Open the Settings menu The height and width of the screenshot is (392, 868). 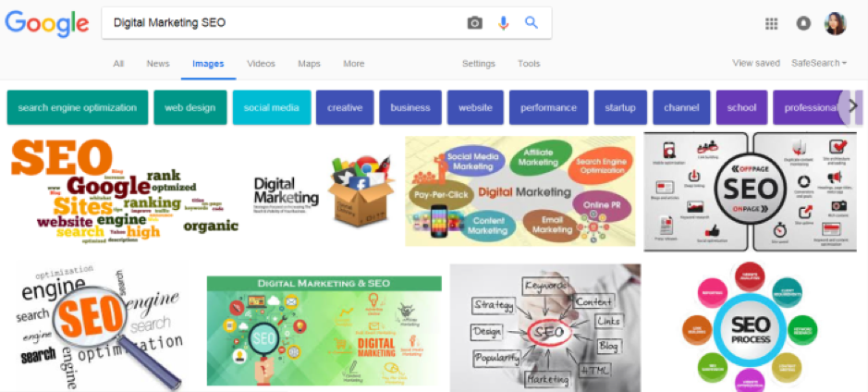[x=478, y=64]
